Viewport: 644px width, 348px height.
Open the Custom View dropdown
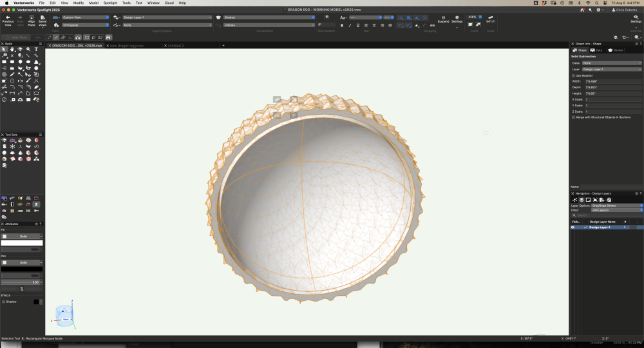pyautogui.click(x=86, y=17)
